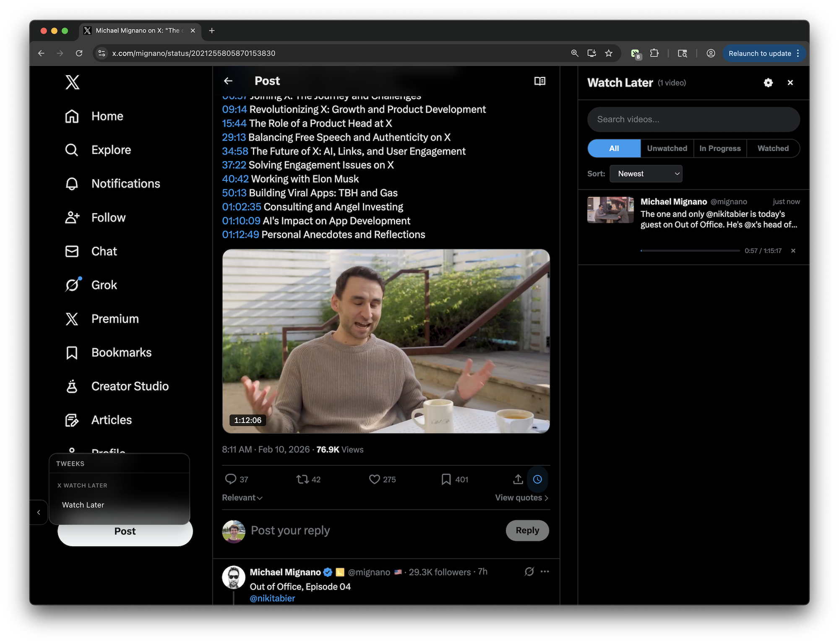Click the saved video progress bar
The image size is (839, 644).
[x=690, y=250]
